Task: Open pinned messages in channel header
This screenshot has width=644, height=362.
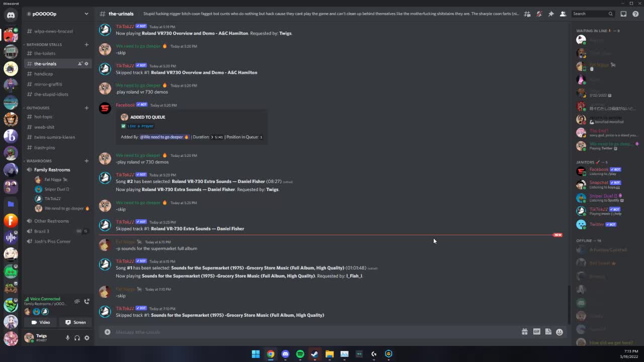Action: (551, 14)
